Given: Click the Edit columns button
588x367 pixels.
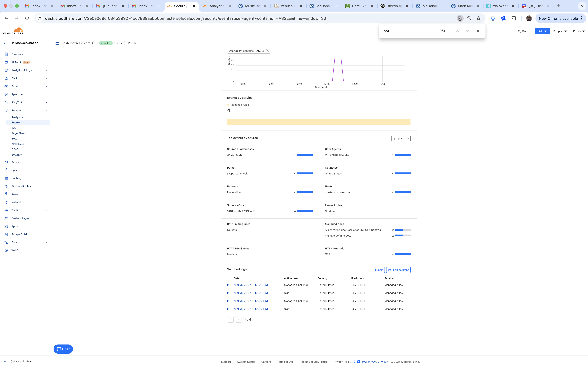Looking at the screenshot, I should click(x=398, y=270).
